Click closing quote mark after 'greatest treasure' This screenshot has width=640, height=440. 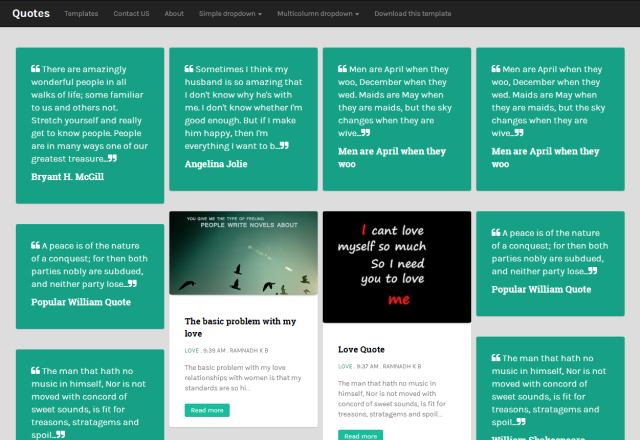pos(112,158)
